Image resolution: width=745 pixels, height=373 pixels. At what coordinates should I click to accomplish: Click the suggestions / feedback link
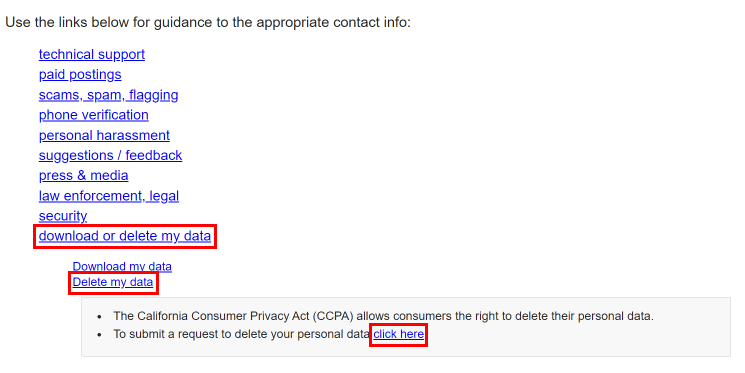110,155
